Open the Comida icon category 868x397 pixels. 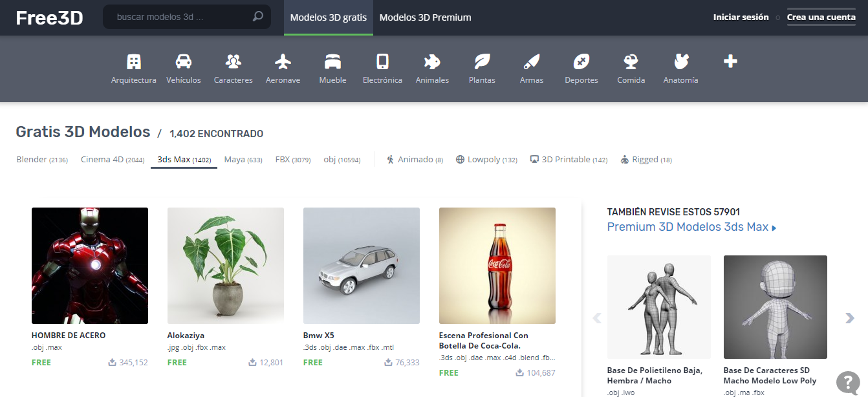click(x=631, y=69)
